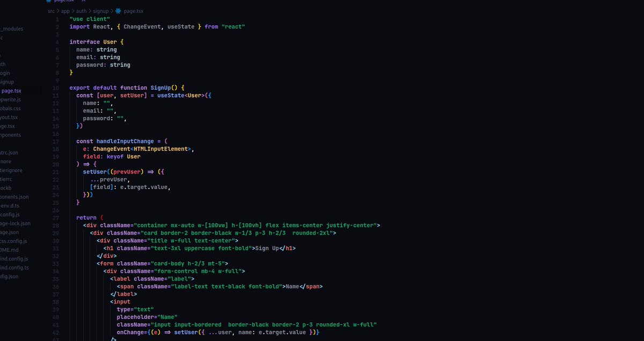The image size is (644, 341).
Task: Open layout.tsx in the explorer
Action: point(9,117)
